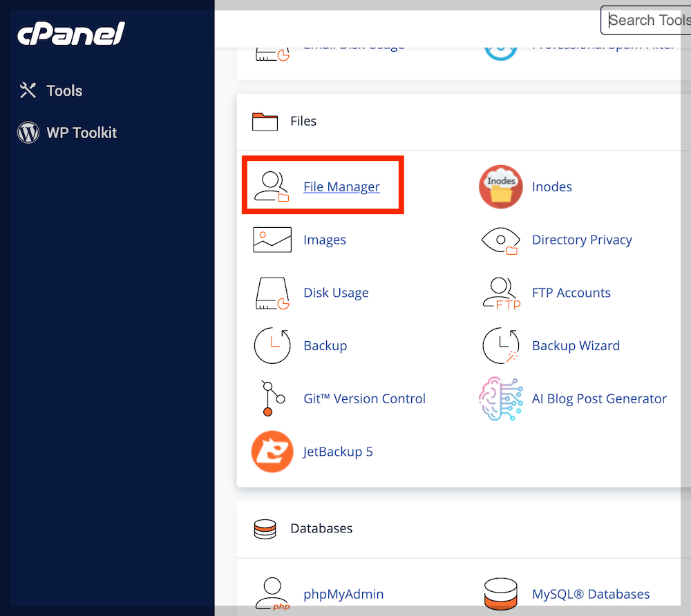Click the phpMyAdmin icon
The image size is (691, 616).
point(272,593)
